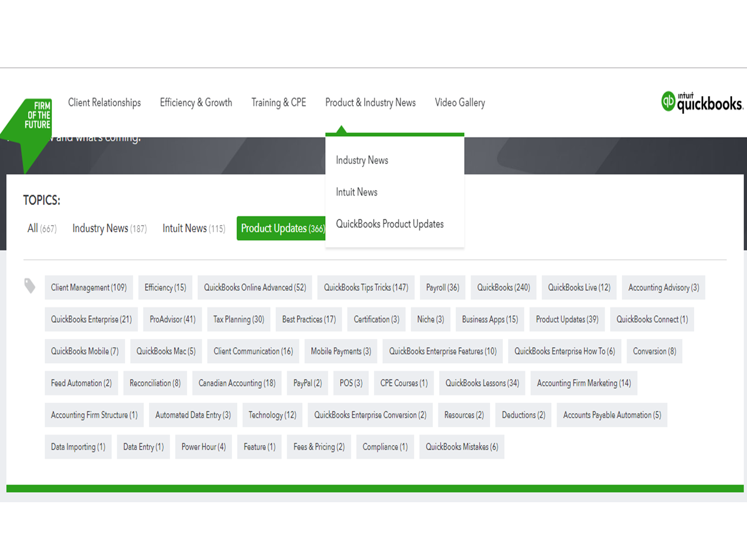Select QuickBooks Online Advanced (52) tag
Screen dimensions: 747x560
pos(255,288)
